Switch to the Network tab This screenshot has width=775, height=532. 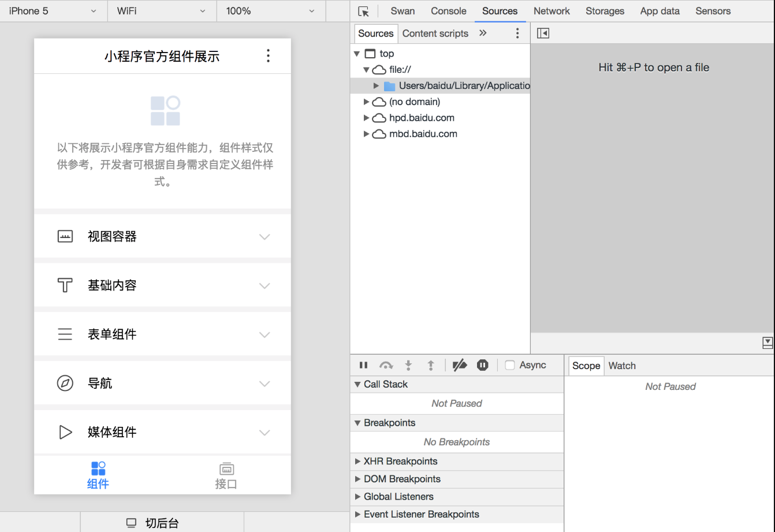(552, 11)
